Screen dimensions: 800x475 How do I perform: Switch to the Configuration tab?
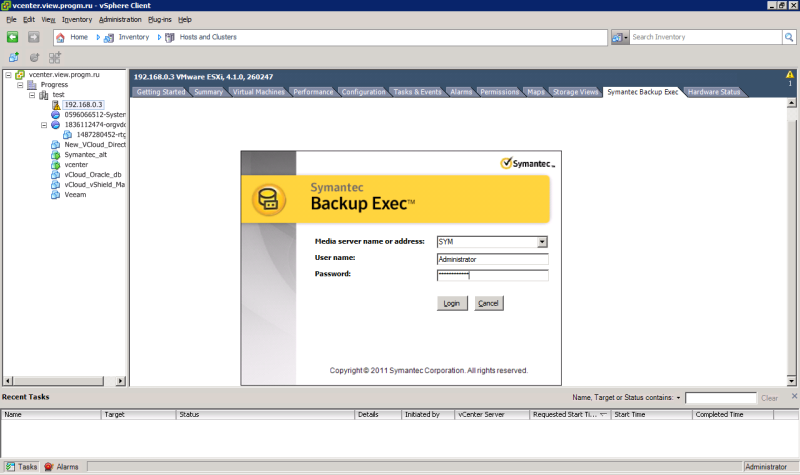coord(363,92)
